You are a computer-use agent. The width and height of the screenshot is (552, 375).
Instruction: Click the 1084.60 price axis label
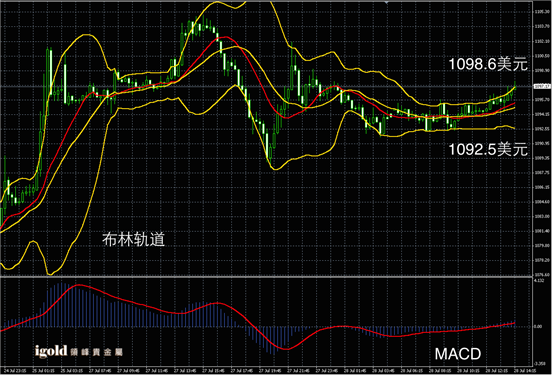(542, 202)
